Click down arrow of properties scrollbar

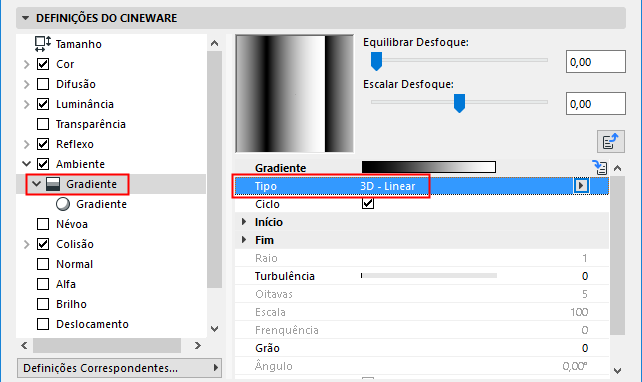[618, 371]
